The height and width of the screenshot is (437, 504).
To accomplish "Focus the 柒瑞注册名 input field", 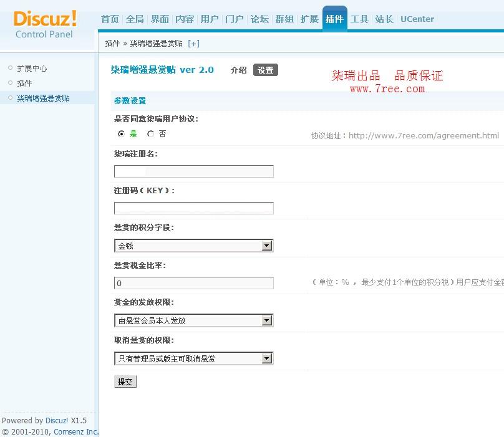I will click(194, 171).
